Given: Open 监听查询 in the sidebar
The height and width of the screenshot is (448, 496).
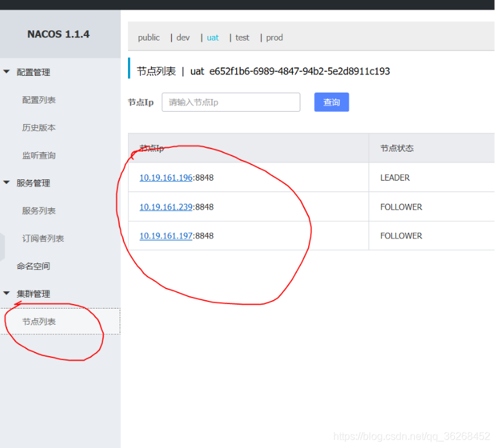Looking at the screenshot, I should pos(39,156).
